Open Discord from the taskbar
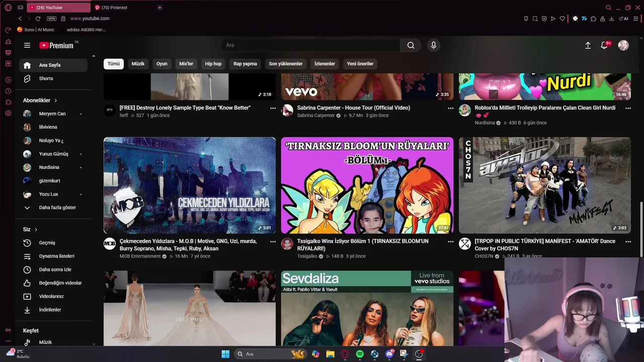Viewport: 644px width, 362px height. (389, 354)
